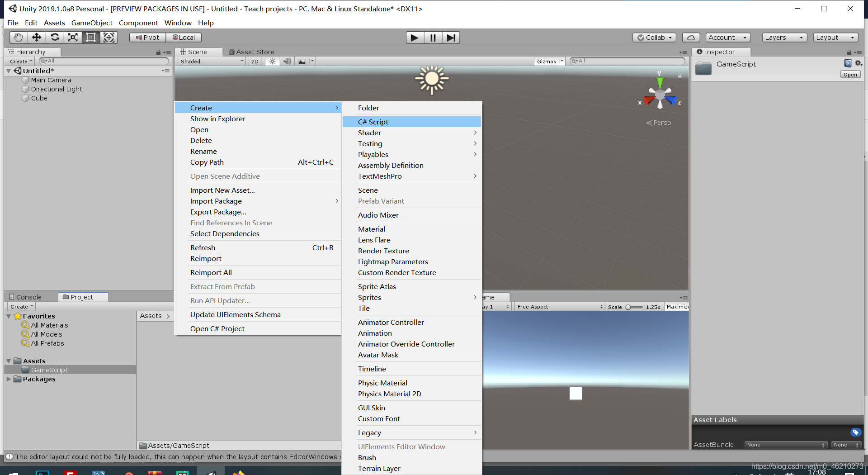
Task: Switch to the Asset Store tab
Action: (252, 52)
